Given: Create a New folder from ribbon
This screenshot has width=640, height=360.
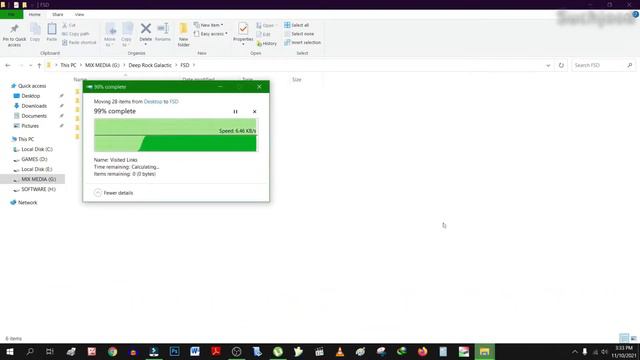Looking at the screenshot, I should (184, 35).
